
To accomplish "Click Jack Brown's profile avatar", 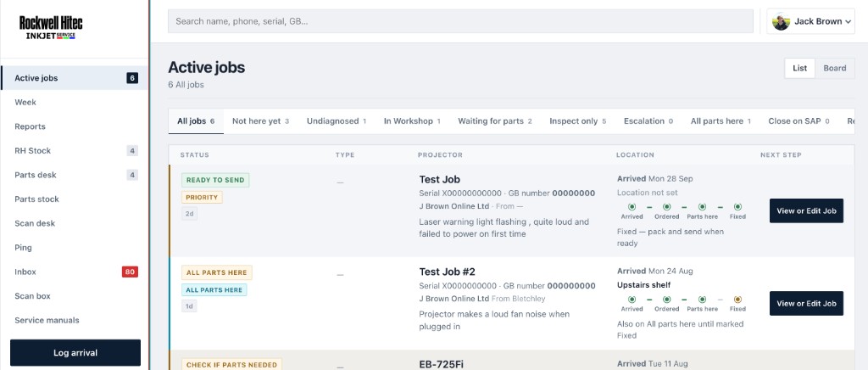I will pyautogui.click(x=781, y=21).
